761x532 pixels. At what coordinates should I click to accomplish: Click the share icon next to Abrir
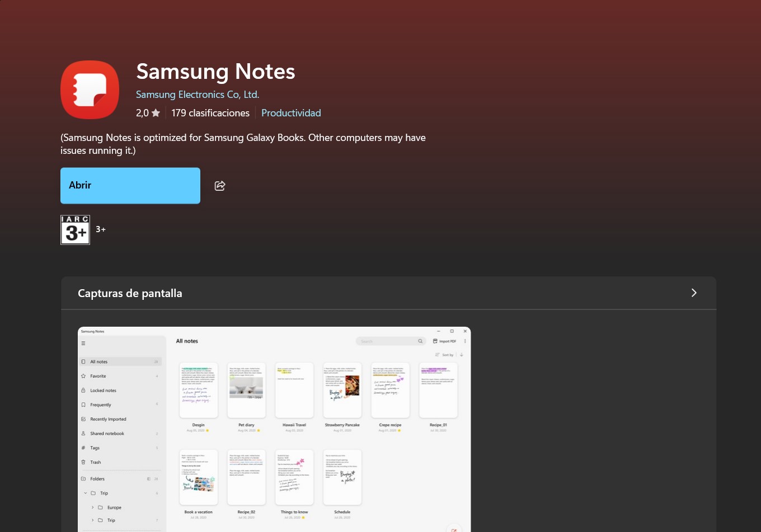point(220,186)
